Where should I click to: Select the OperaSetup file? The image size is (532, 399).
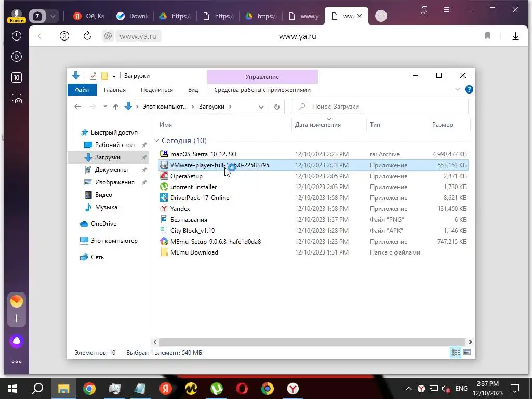point(187,176)
